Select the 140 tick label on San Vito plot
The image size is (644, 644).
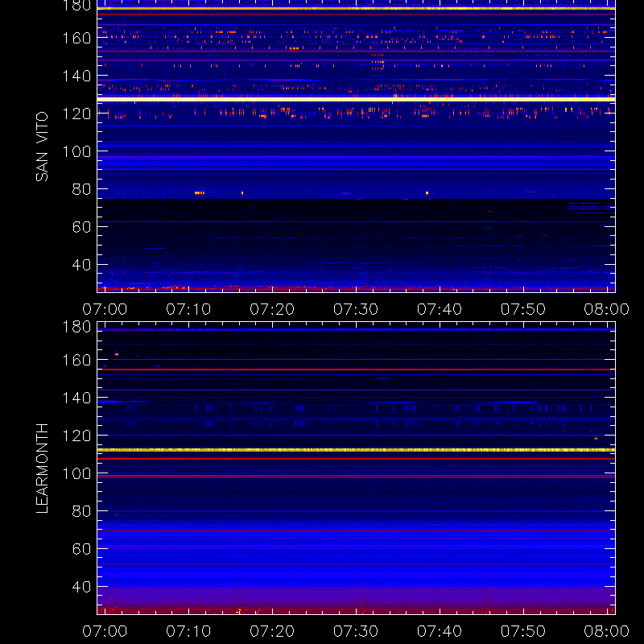coord(76,76)
